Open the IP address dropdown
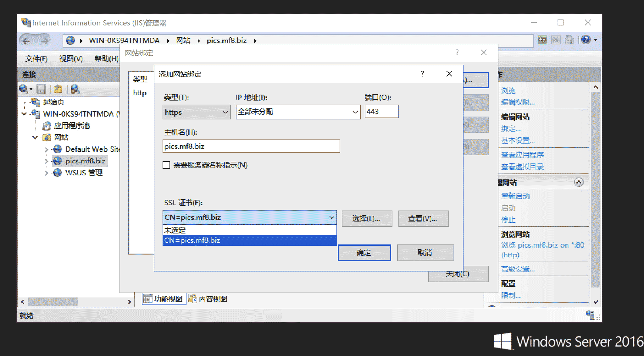This screenshot has height=356, width=644. click(298, 112)
